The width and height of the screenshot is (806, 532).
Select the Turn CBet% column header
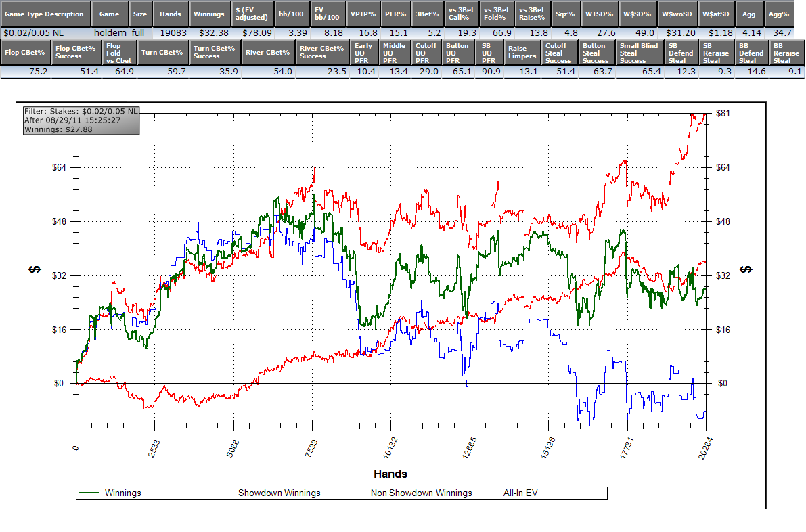coord(162,52)
